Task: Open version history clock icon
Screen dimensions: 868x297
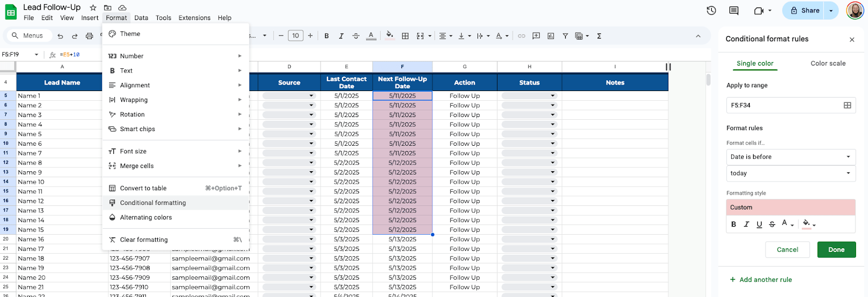Action: (711, 10)
